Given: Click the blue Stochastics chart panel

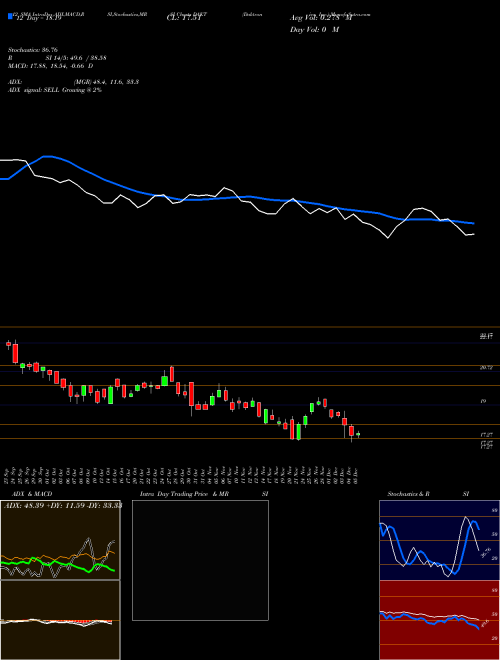Looking at the screenshot, I should click(x=439, y=540).
